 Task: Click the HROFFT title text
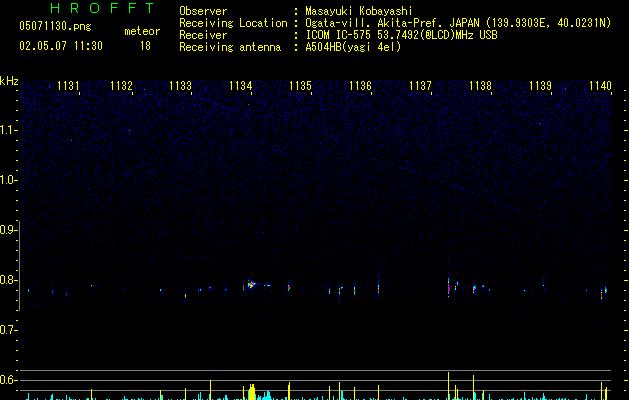pos(103,8)
